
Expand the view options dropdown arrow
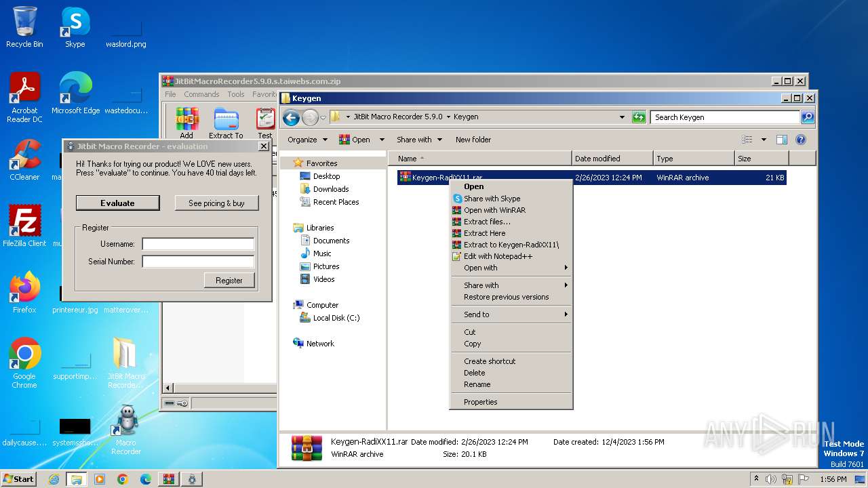(x=764, y=140)
